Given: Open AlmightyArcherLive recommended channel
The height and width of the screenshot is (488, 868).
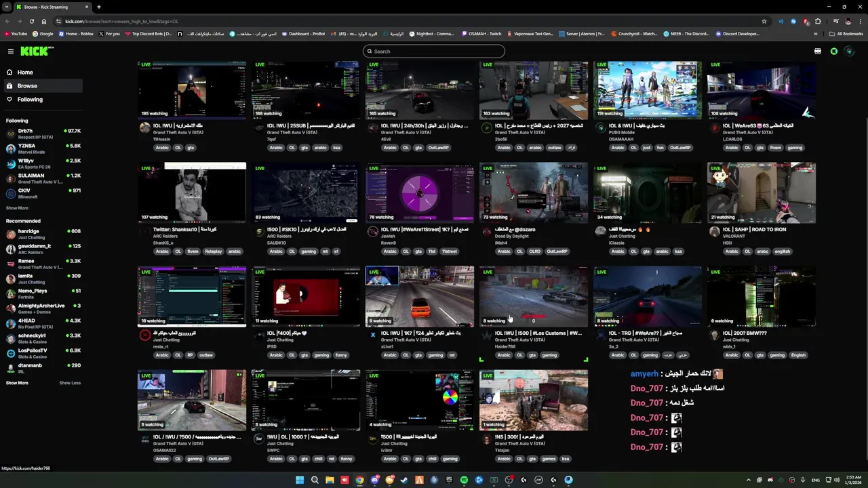Looking at the screenshot, I should pos(42,308).
